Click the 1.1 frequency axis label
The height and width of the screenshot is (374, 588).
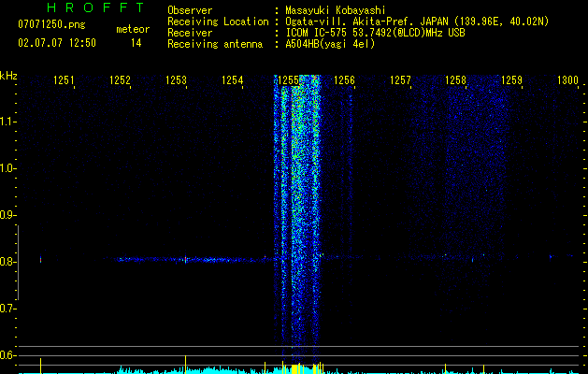click(x=7, y=122)
